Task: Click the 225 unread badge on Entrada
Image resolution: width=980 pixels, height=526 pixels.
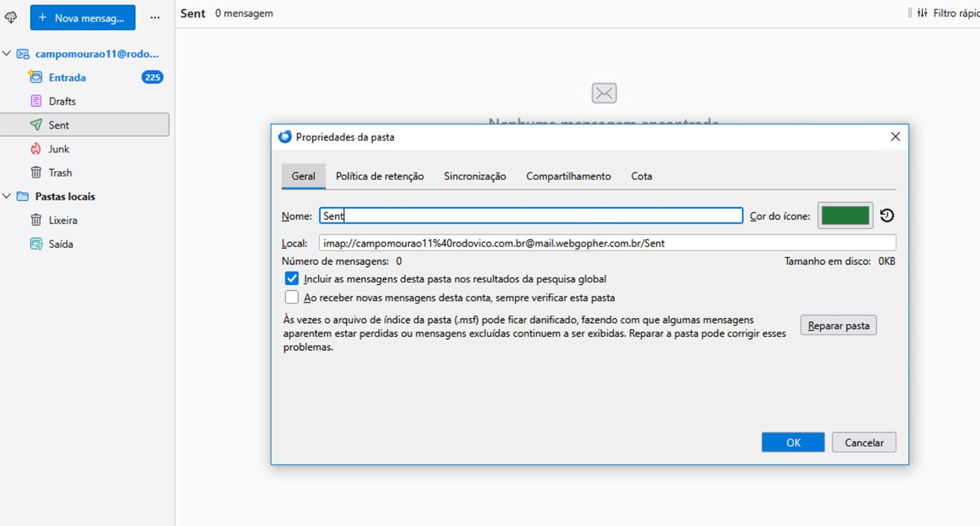Action: pos(153,77)
